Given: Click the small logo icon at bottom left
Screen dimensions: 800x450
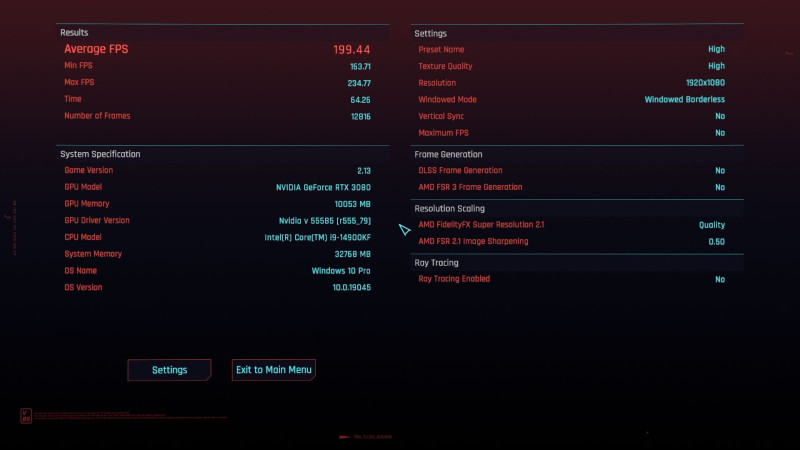Looking at the screenshot, I should (x=26, y=416).
